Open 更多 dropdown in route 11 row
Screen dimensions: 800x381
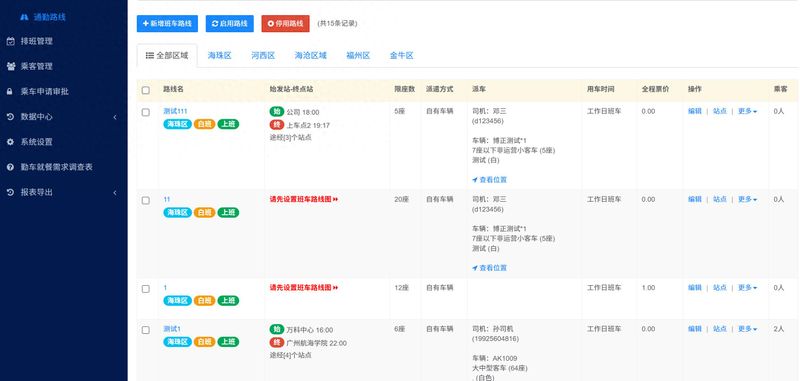747,199
